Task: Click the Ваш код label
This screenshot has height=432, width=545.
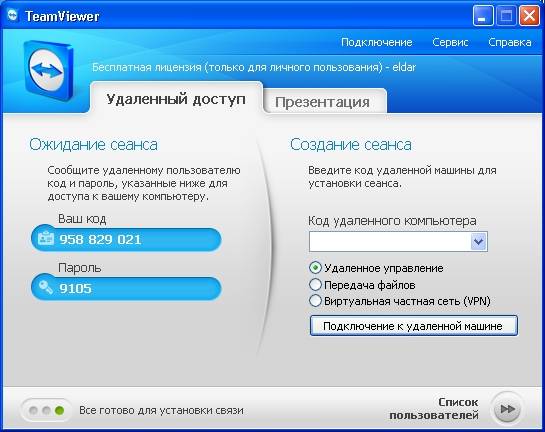Action: tap(82, 219)
